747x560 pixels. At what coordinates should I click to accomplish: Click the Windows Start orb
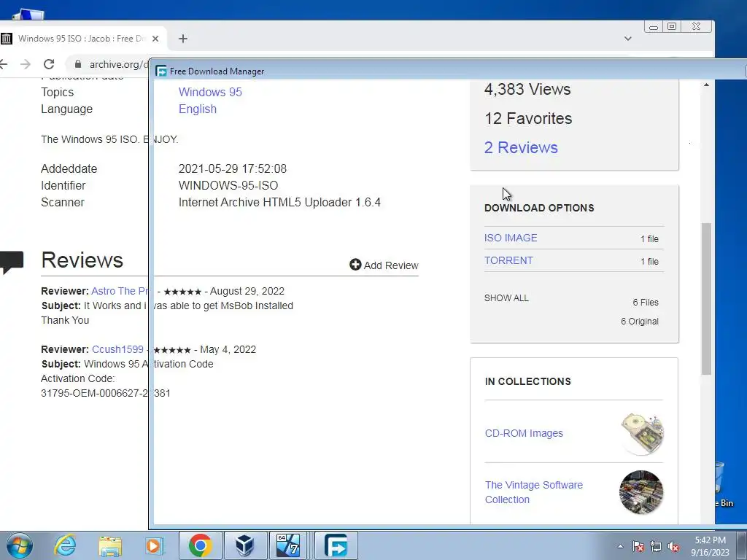tap(19, 545)
